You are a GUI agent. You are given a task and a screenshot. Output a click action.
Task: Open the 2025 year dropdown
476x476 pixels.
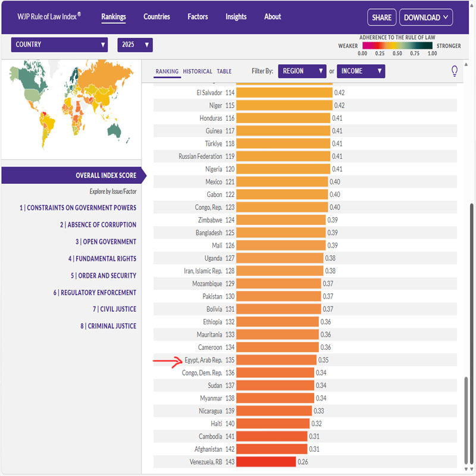135,45
